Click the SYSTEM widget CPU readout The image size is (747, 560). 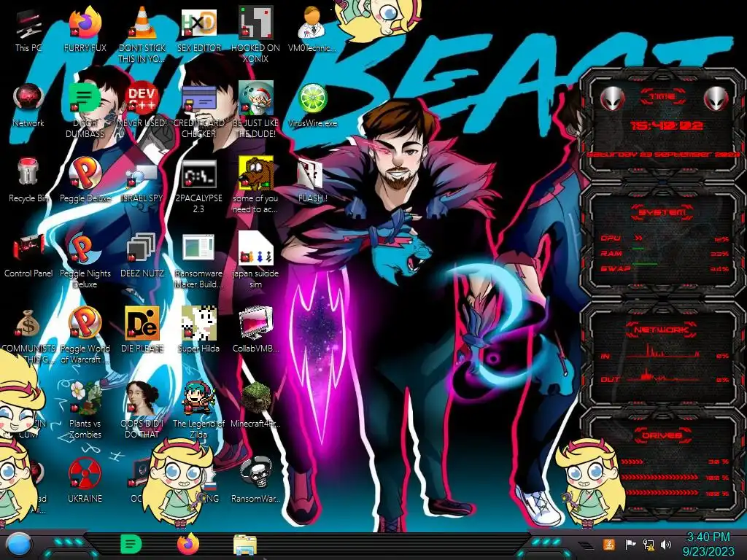(x=665, y=238)
